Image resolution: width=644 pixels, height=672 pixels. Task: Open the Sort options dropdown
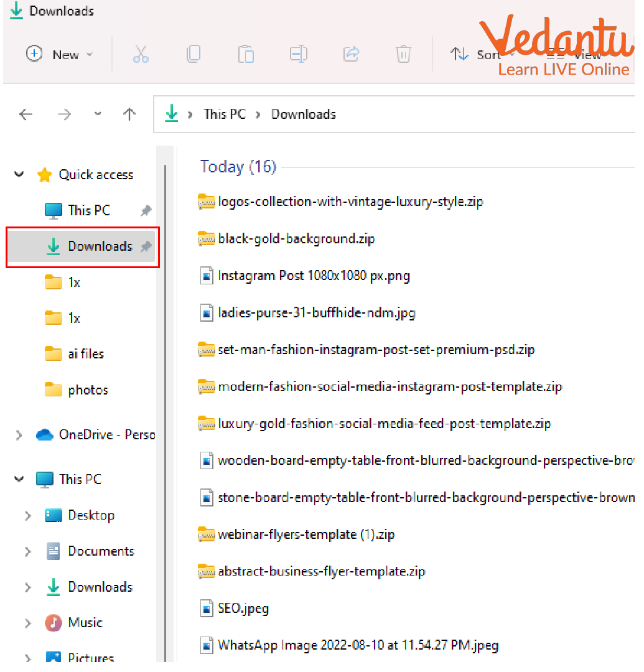[x=480, y=55]
